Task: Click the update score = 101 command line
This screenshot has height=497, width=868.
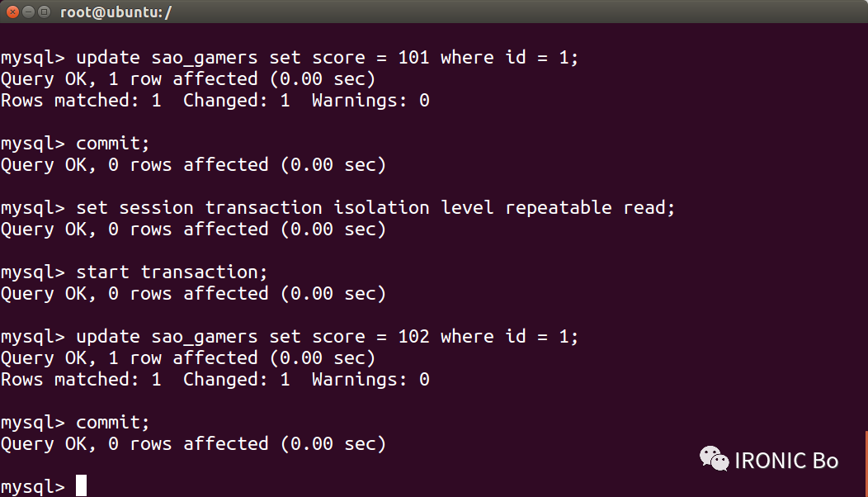Action: click(x=290, y=58)
